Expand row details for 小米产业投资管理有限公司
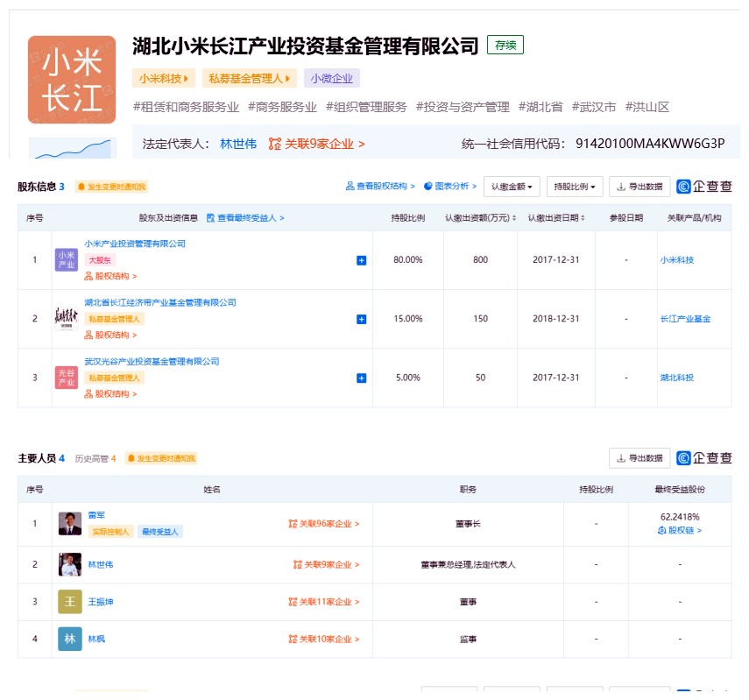This screenshot has height=700, width=749. tap(362, 260)
